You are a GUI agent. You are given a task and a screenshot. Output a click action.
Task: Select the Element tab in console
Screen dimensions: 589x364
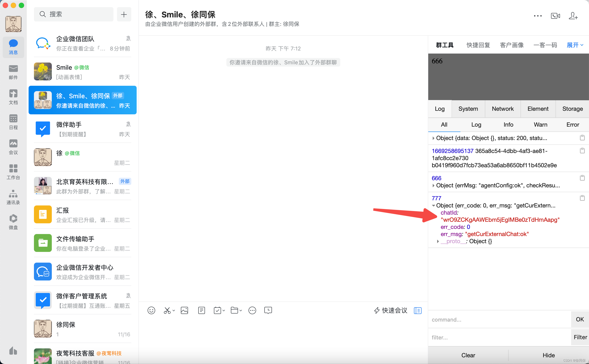click(538, 109)
